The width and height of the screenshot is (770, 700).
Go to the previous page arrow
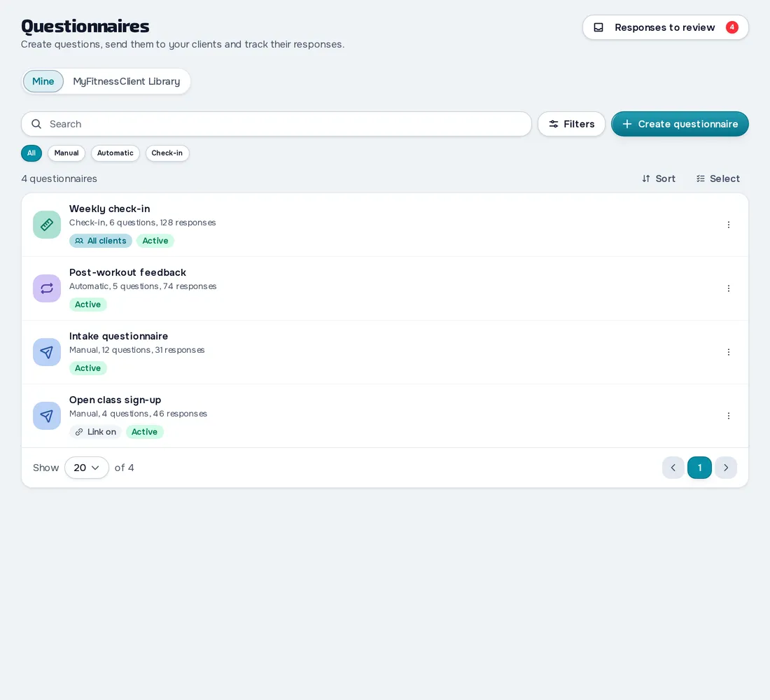click(673, 468)
